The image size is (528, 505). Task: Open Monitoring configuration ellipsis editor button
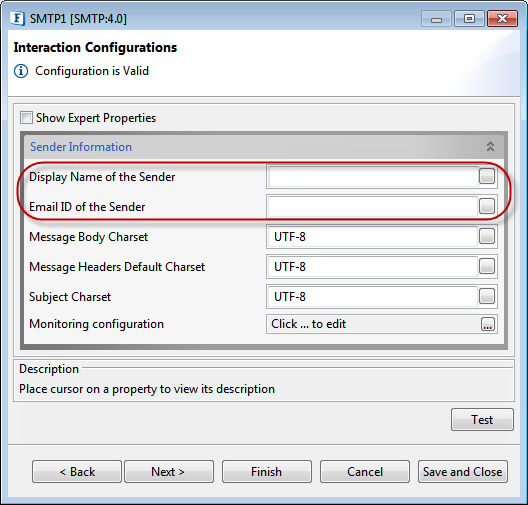coord(488,324)
